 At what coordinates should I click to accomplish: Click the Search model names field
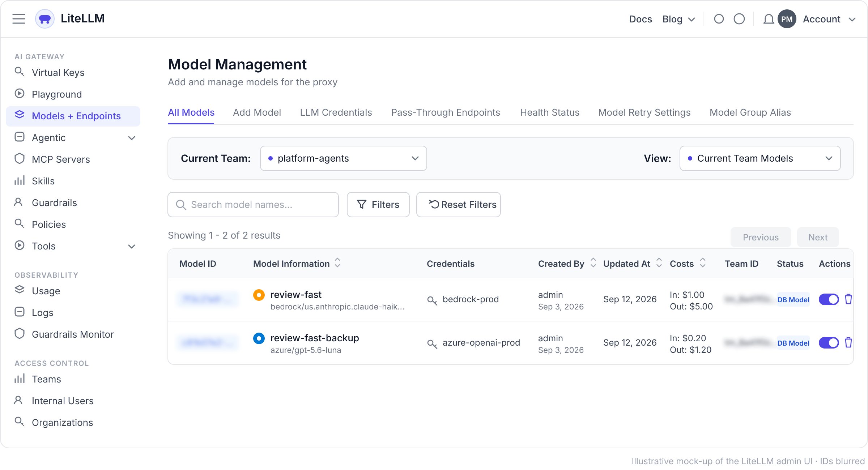(253, 205)
